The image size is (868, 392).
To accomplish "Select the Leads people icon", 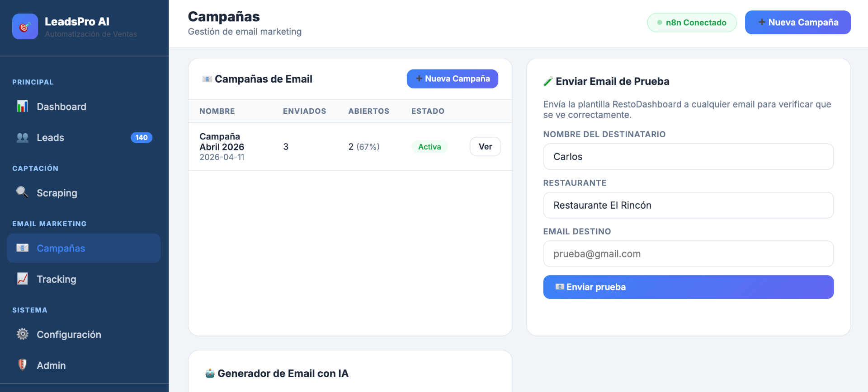I will pos(23,138).
